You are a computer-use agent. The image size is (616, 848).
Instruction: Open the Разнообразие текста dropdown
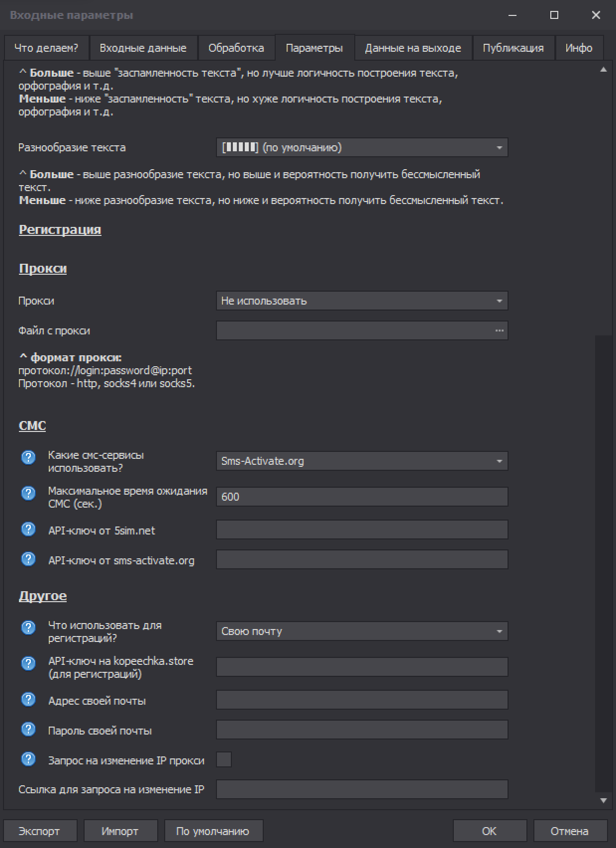pyautogui.click(x=362, y=148)
